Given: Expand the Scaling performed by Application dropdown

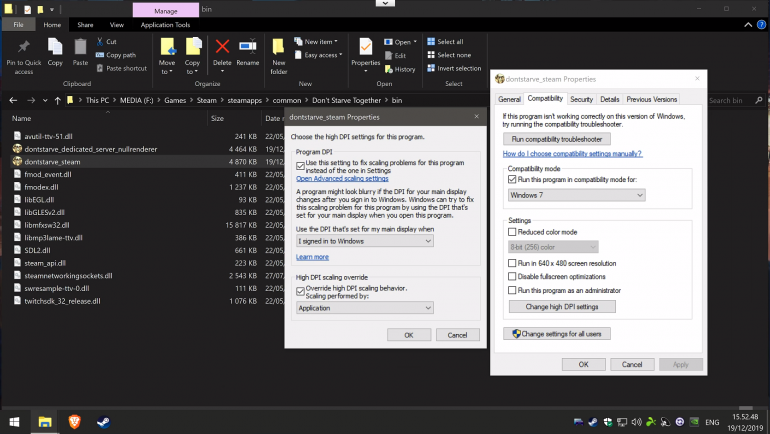Looking at the screenshot, I should [365, 309].
